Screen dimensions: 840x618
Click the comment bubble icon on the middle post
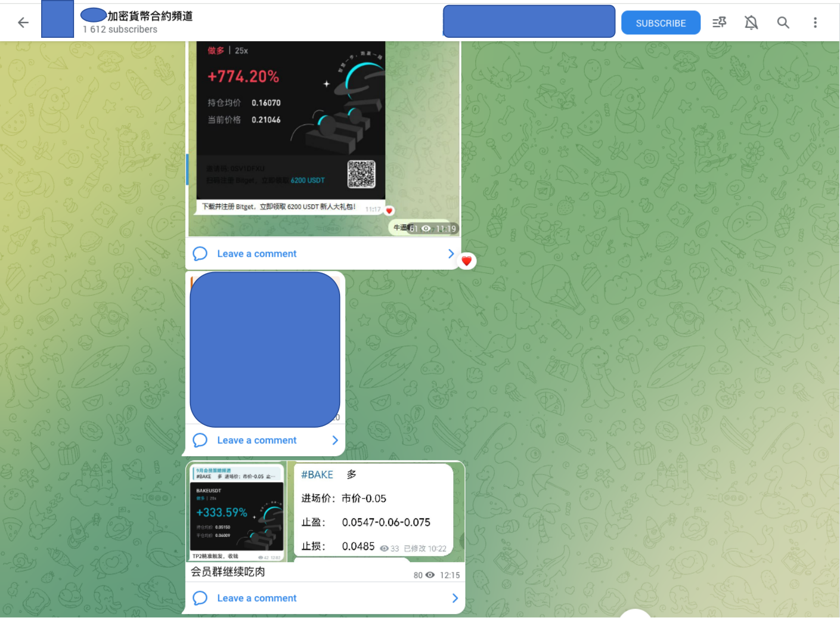click(200, 440)
